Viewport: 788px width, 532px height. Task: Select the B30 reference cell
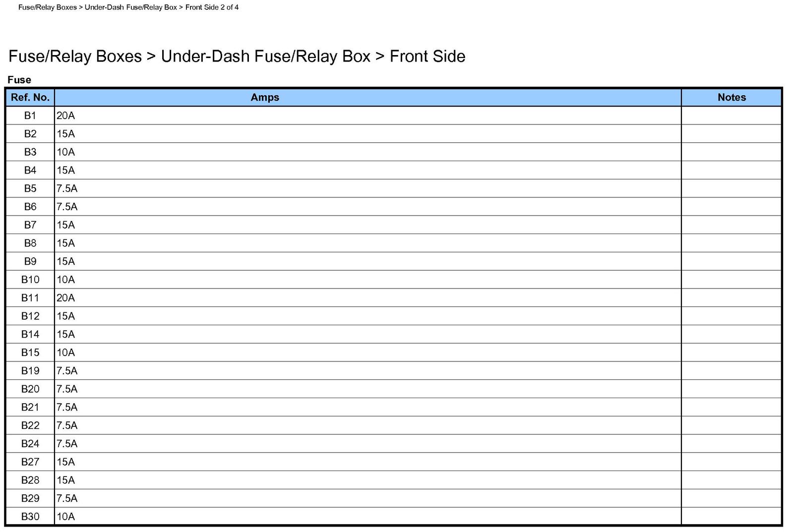[30, 517]
